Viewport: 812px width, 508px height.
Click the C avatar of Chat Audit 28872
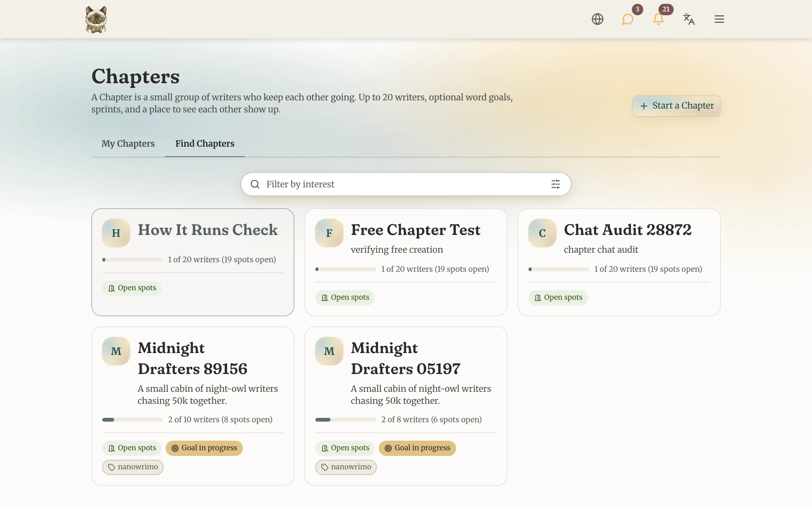tap(542, 233)
